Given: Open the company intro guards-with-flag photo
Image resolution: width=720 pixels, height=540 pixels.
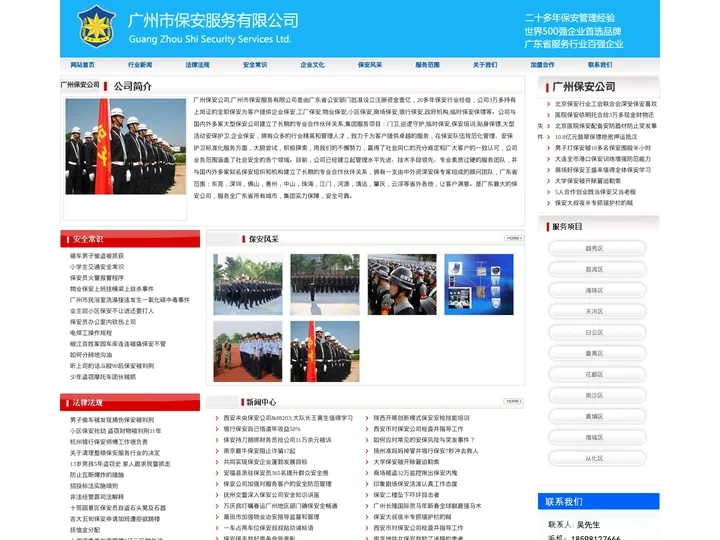Looking at the screenshot, I should click(x=125, y=146).
